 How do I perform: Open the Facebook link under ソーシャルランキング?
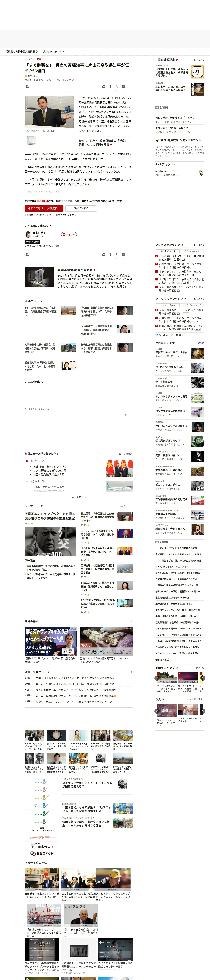point(164,335)
